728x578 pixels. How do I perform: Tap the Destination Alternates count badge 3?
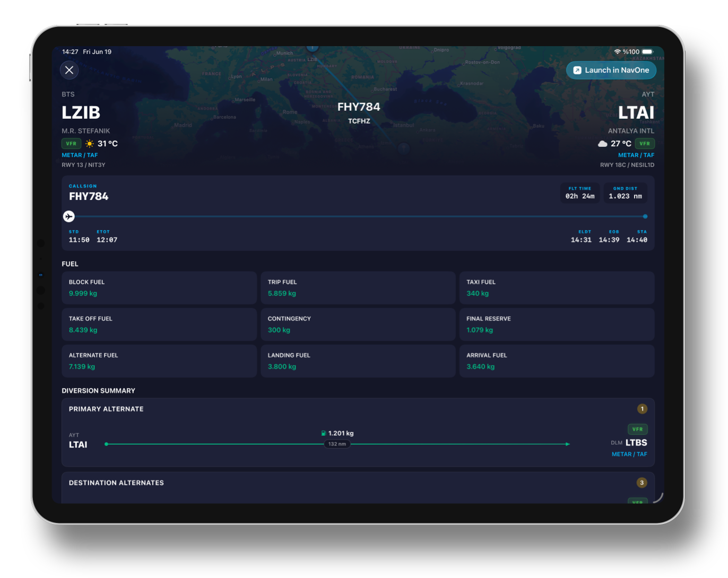pyautogui.click(x=642, y=483)
